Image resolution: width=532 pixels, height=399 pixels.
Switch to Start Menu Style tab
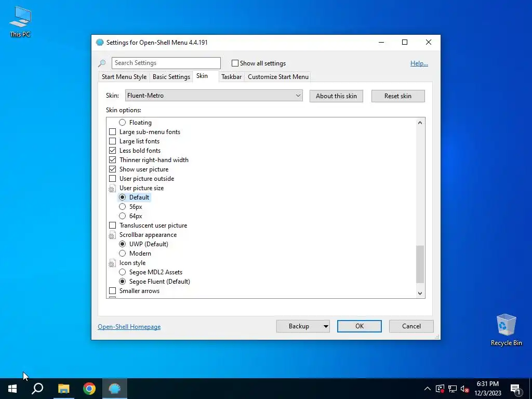(x=124, y=77)
